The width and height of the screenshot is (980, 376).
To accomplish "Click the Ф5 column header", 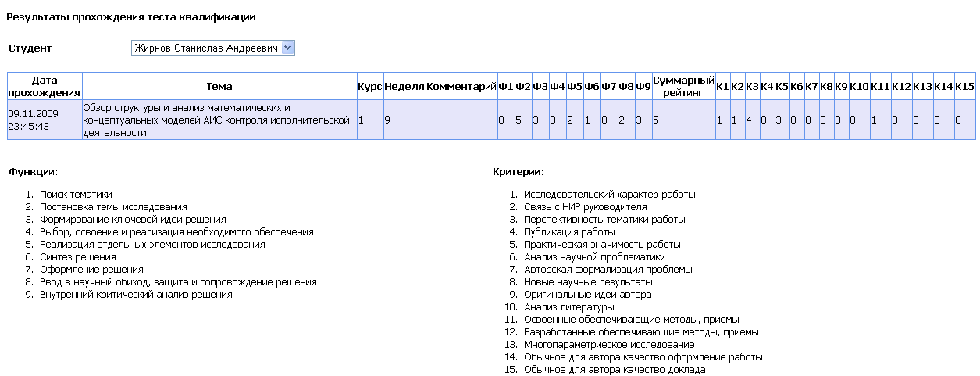I will [575, 86].
